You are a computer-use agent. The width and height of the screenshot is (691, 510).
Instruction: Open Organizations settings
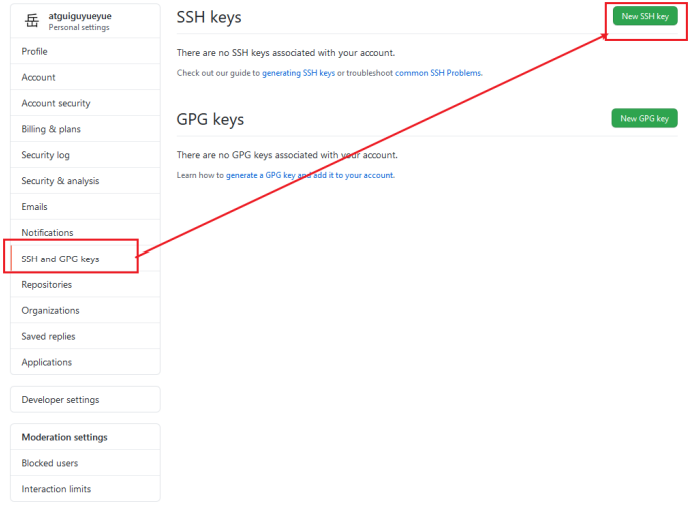click(50, 311)
